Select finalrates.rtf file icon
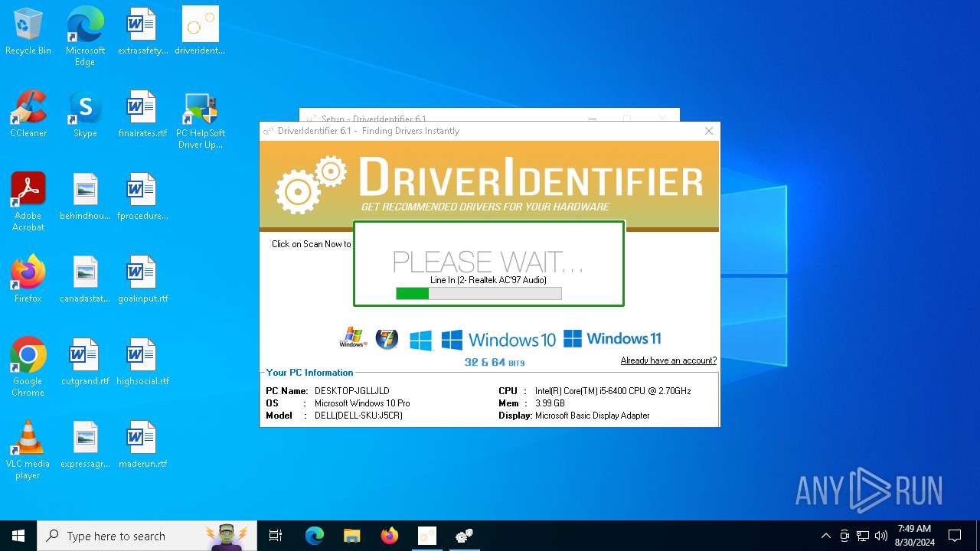Image resolution: width=980 pixels, height=551 pixels. tap(142, 115)
